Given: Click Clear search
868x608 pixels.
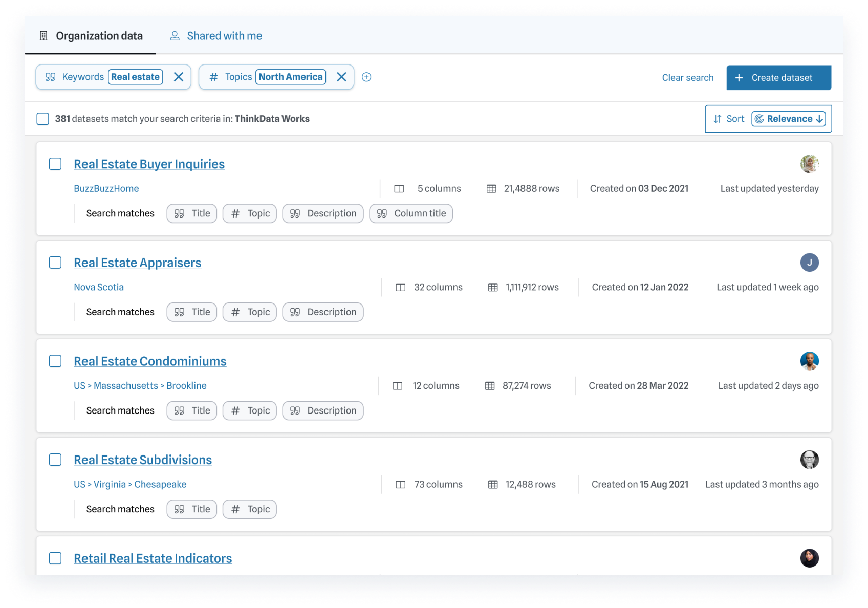Looking at the screenshot, I should coord(688,77).
